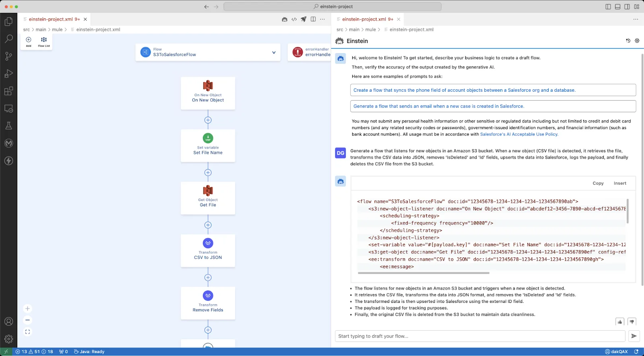Use the phone field sync example prompt

493,90
